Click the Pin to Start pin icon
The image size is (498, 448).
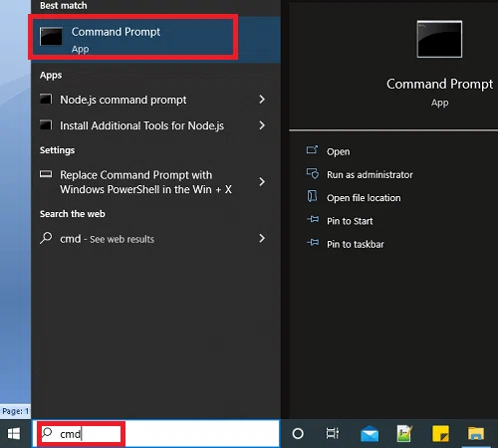313,219
